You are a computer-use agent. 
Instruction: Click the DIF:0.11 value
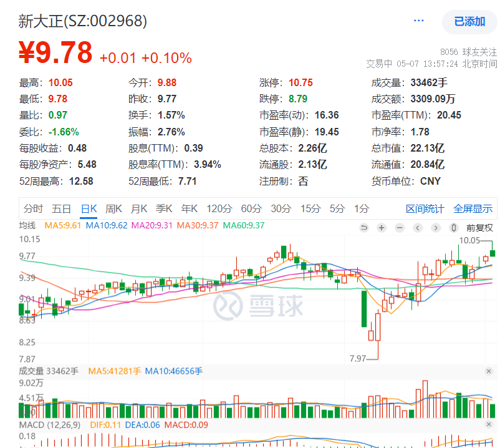(x=105, y=425)
